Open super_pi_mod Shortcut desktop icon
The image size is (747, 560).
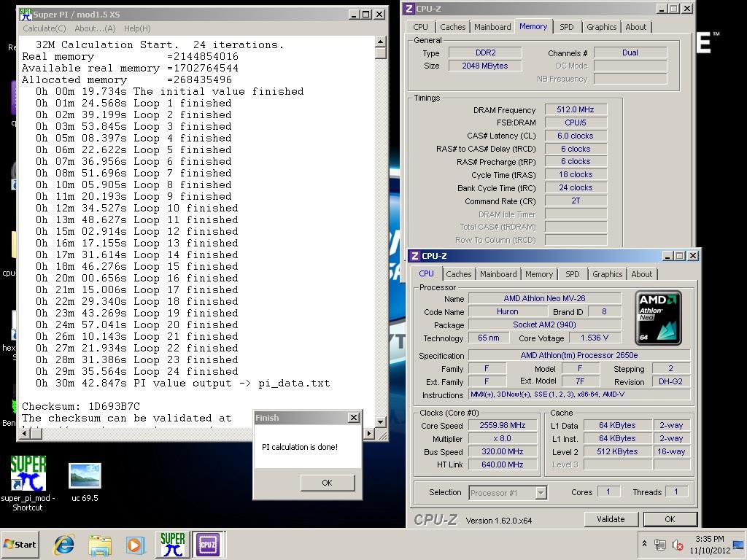click(x=28, y=483)
